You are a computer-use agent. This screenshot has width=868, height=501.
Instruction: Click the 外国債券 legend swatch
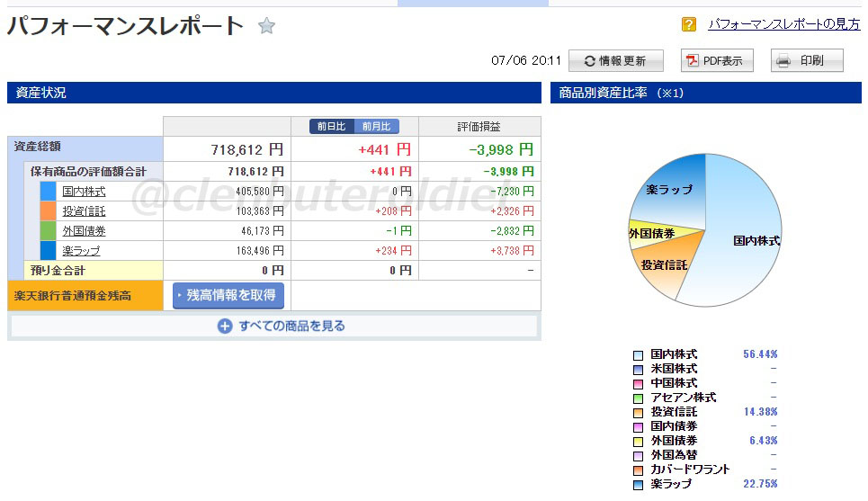coord(639,442)
